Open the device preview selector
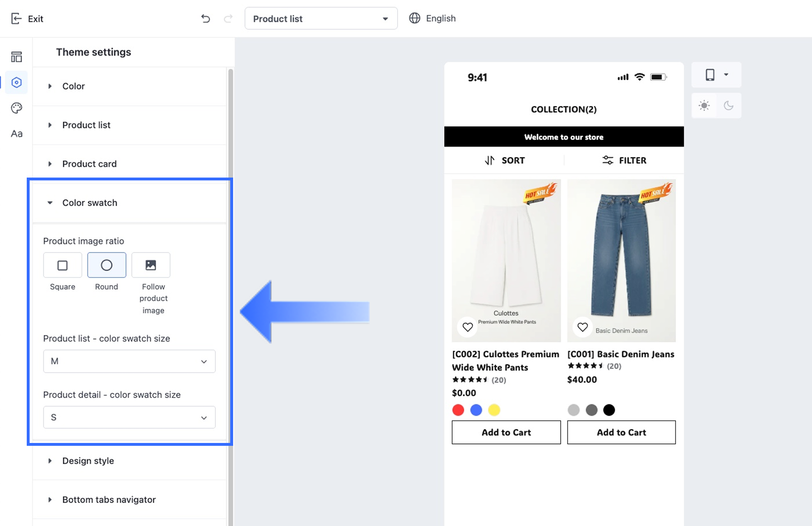Image resolution: width=812 pixels, height=526 pixels. [716, 75]
